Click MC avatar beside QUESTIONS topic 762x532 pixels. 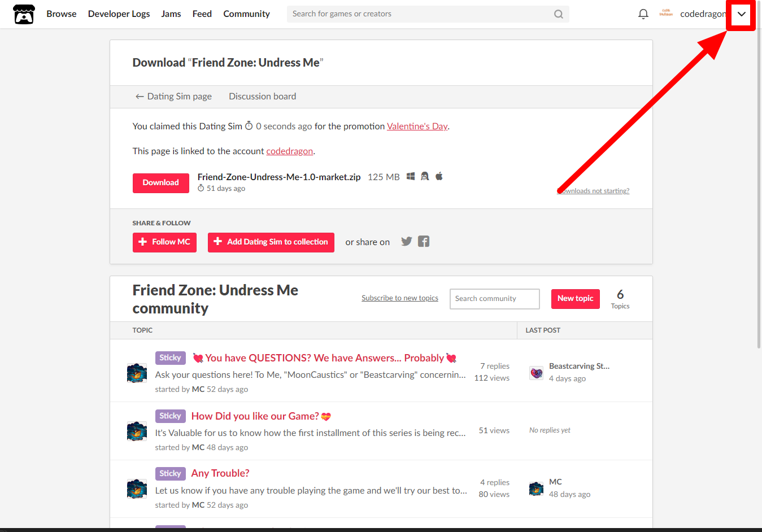pos(137,373)
